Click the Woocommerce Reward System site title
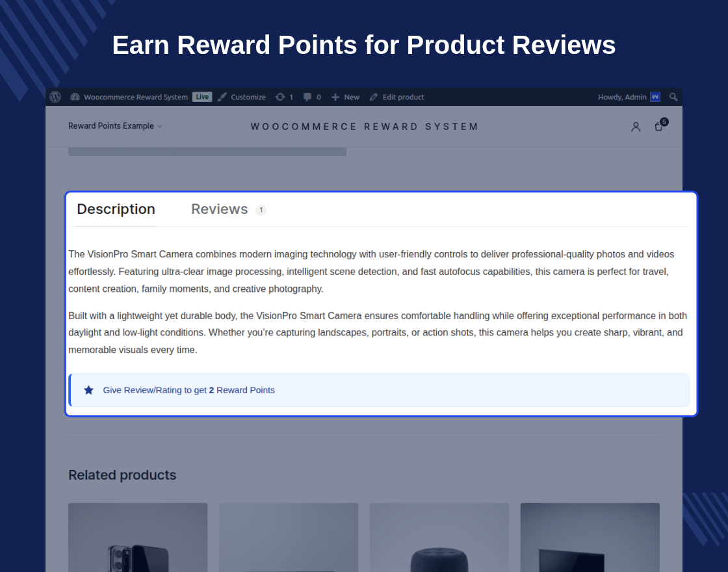Screen dimensions: 728x572 [364, 127]
